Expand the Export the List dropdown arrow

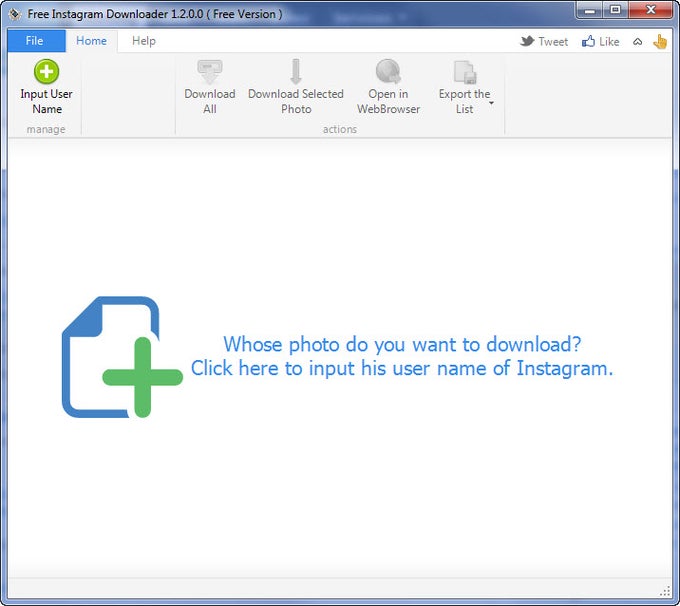tap(491, 103)
